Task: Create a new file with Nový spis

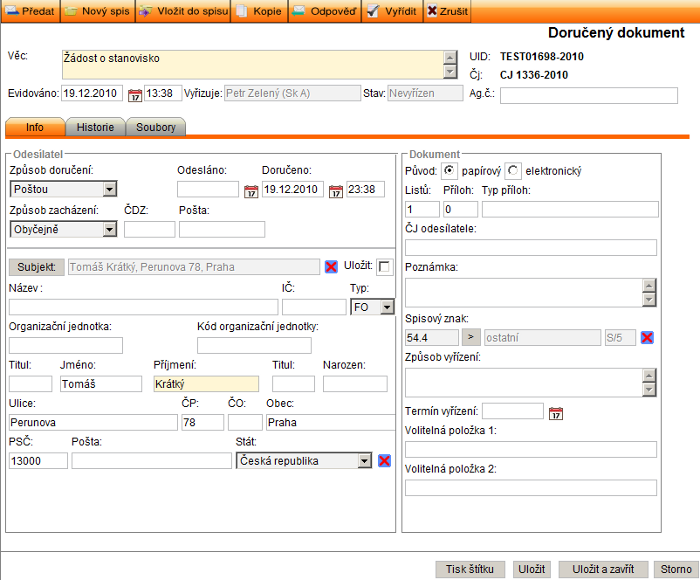Action: [x=98, y=11]
